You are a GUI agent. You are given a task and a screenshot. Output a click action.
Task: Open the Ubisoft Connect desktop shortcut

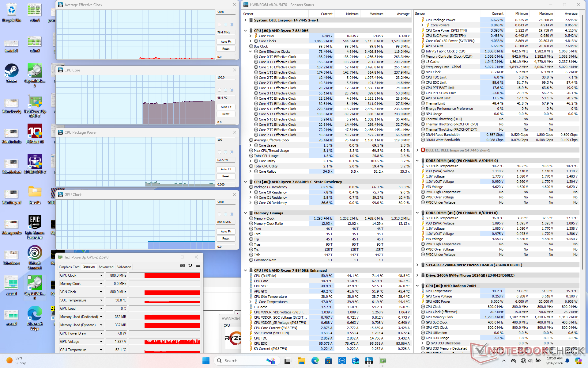pyautogui.click(x=35, y=257)
